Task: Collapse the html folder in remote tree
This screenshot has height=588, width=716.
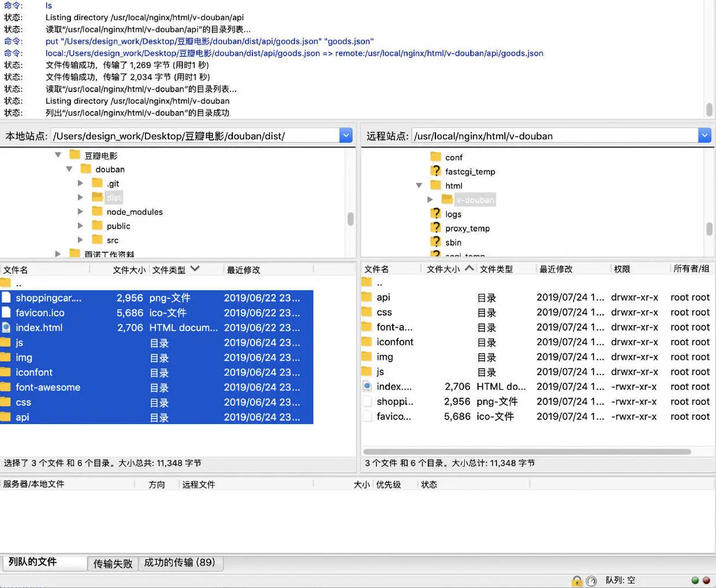Action: [x=419, y=185]
